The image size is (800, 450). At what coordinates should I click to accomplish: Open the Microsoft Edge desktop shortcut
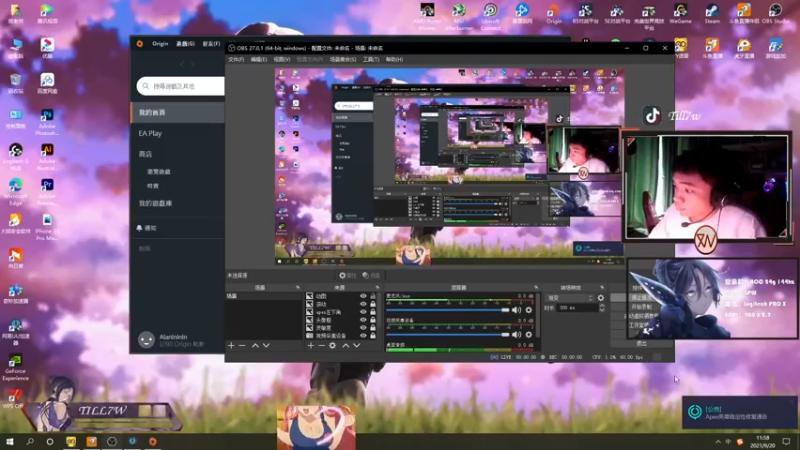(x=15, y=192)
